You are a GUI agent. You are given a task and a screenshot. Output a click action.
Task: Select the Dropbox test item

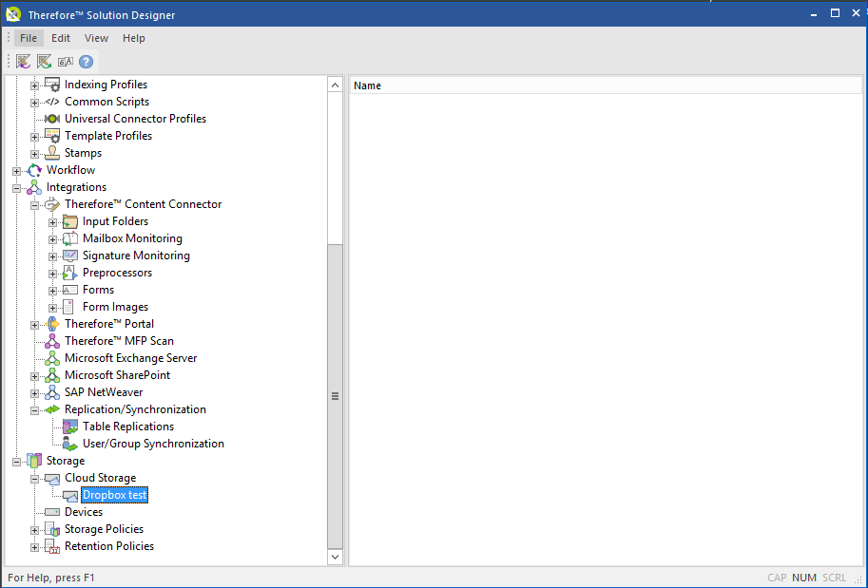point(113,494)
